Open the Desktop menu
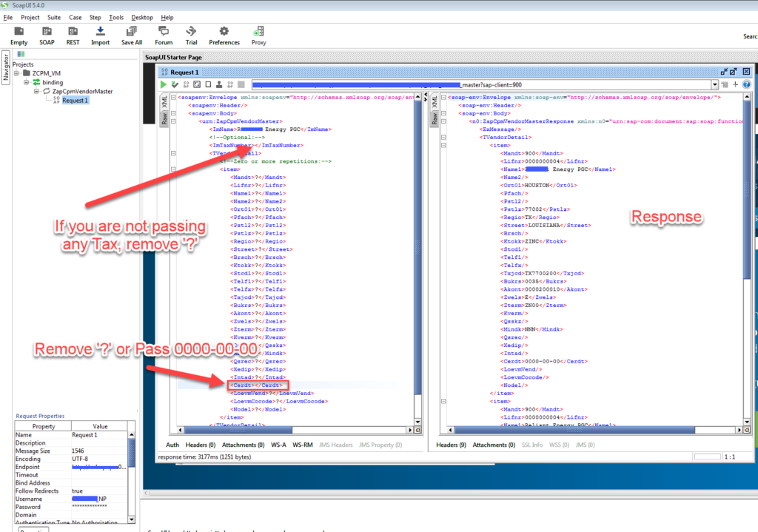Screen dimensions: 758x532 [x=142, y=18]
